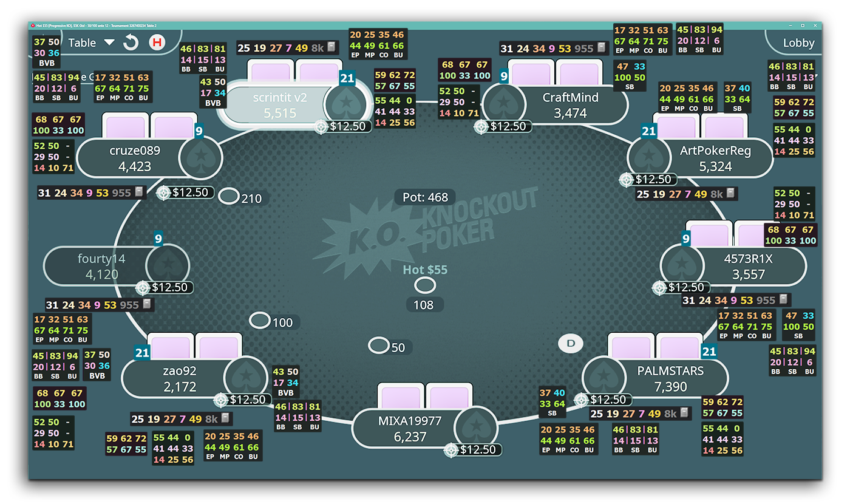The width and height of the screenshot is (850, 504).
Task: Click the 108 chip amount under Hot $55
Action: pos(423,304)
